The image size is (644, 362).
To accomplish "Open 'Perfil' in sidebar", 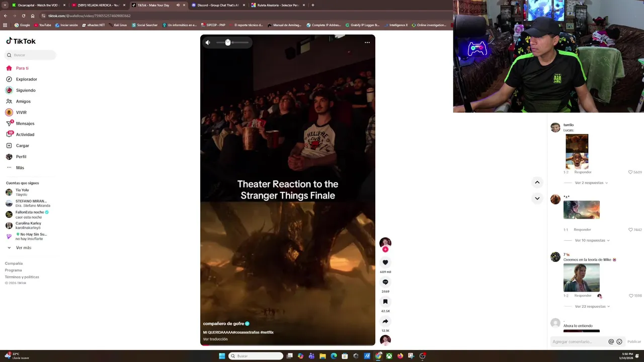I will pos(16,157).
